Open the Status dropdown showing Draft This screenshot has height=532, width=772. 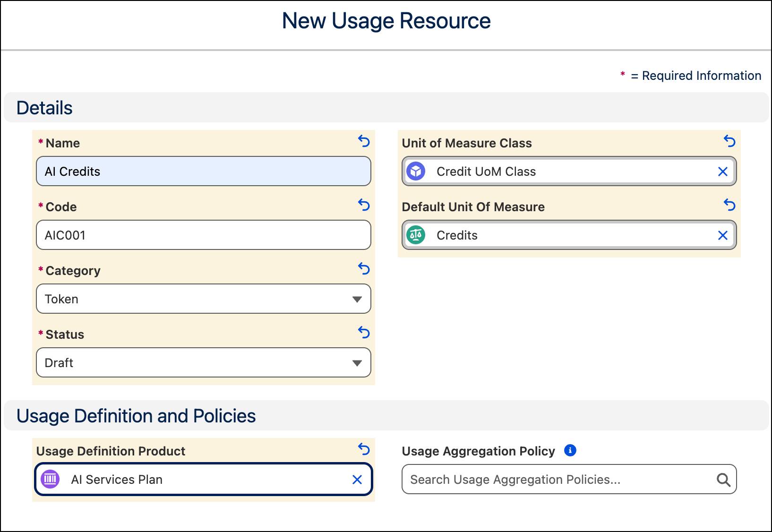coord(204,362)
